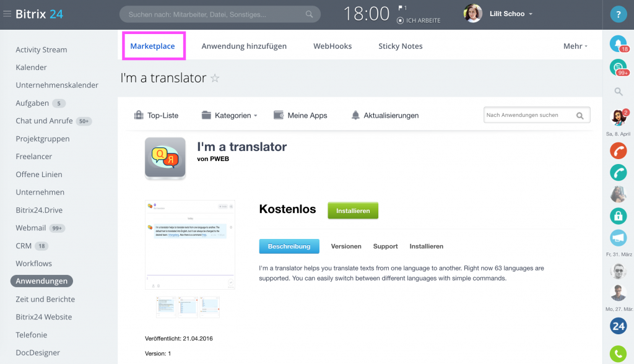The height and width of the screenshot is (364, 634).
Task: Open the Anwendung hinzufügen tab
Action: click(244, 46)
